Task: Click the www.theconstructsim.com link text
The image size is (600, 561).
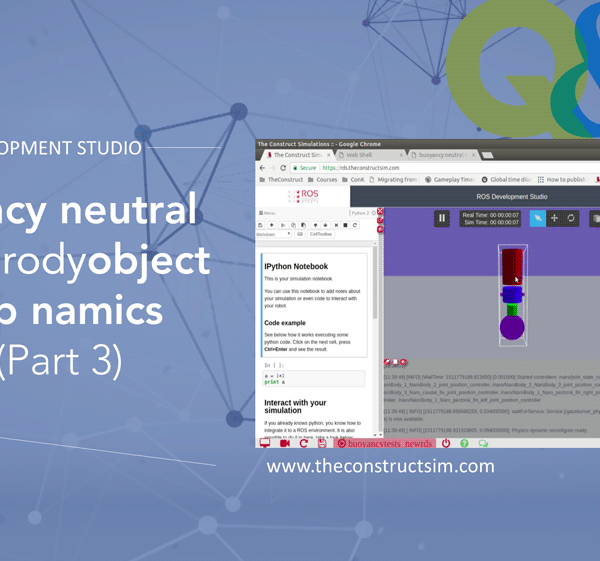Action: click(x=380, y=466)
